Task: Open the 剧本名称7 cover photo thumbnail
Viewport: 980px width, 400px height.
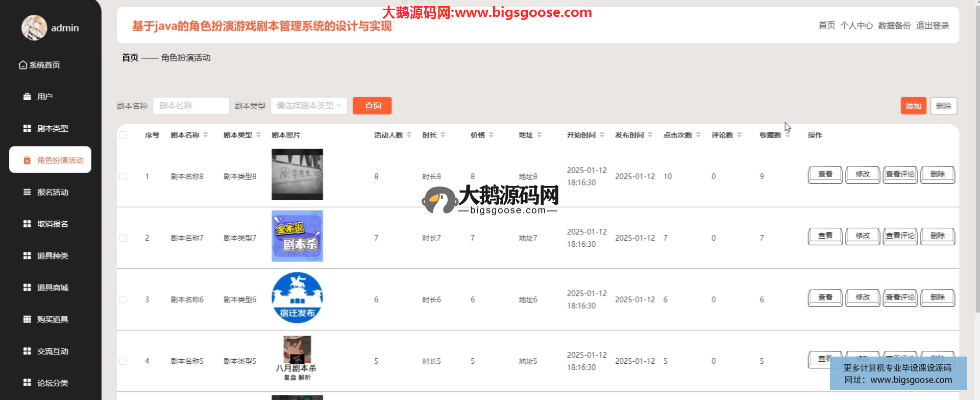Action: (297, 236)
